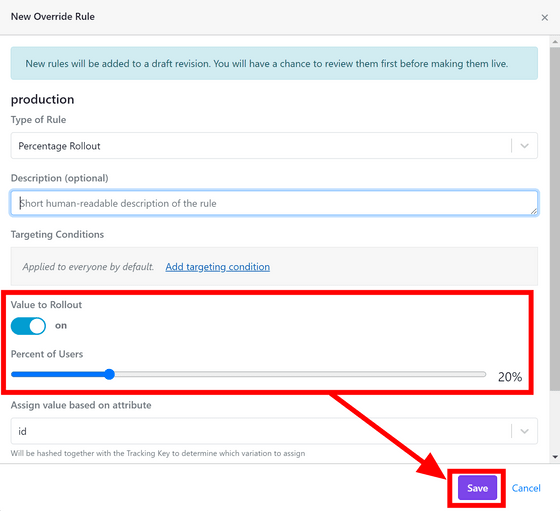Image resolution: width=560 pixels, height=511 pixels.
Task: Click the rule description text field
Action: click(x=274, y=203)
